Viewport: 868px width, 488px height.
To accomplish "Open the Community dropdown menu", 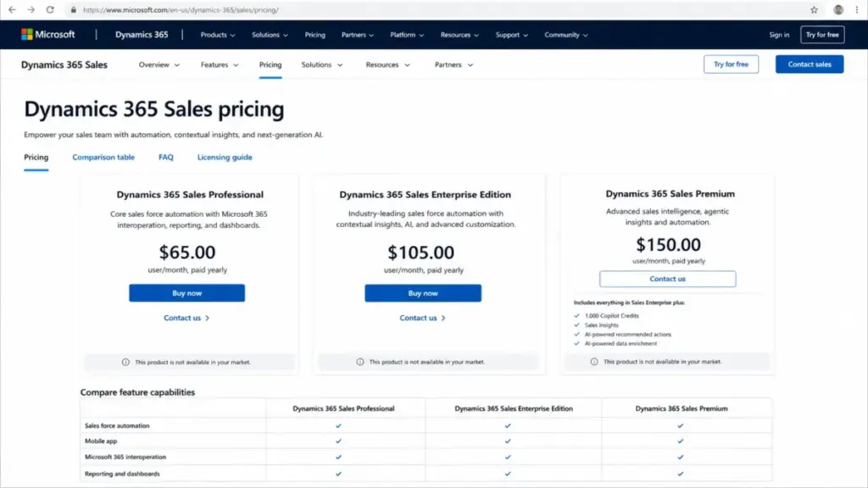I will (565, 35).
